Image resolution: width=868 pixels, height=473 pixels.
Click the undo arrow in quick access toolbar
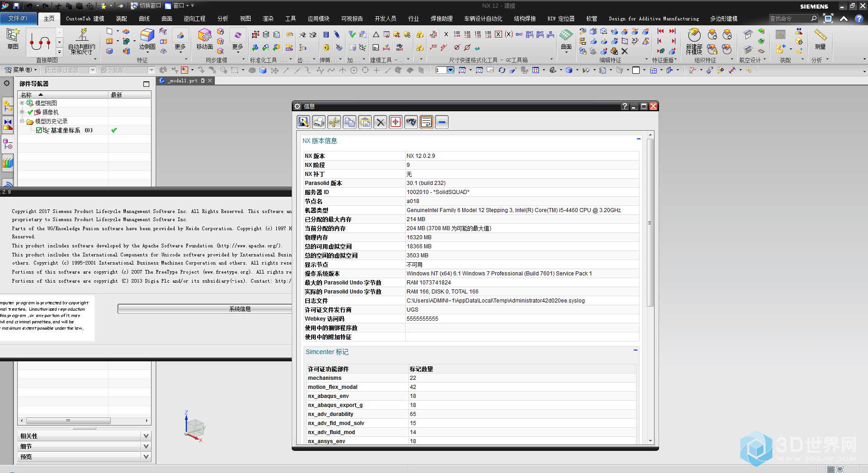point(29,5)
